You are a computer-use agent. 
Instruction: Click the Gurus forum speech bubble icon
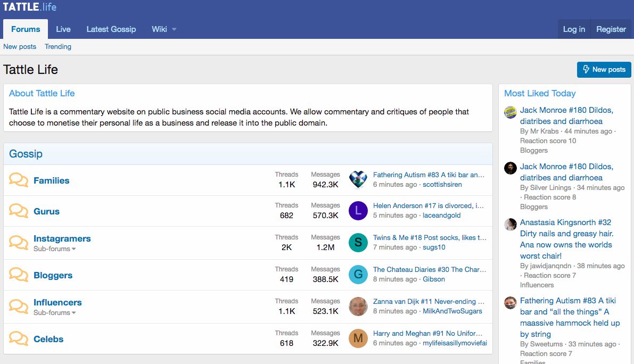[19, 211]
